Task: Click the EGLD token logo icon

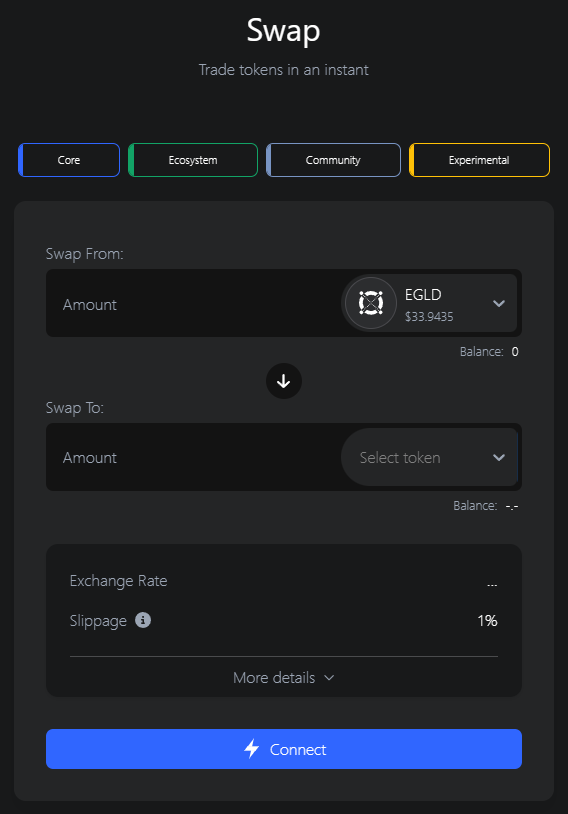Action: (371, 303)
